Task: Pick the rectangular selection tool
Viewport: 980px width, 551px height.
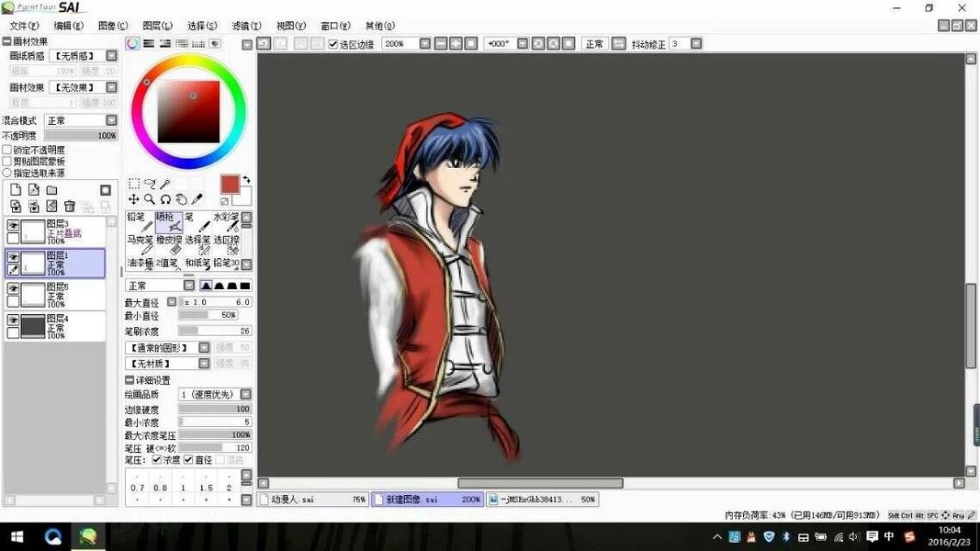Action: pyautogui.click(x=134, y=184)
